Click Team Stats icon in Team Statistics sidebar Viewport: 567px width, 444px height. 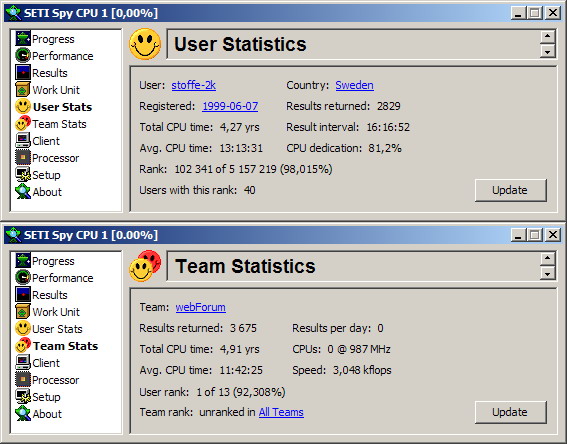[23, 346]
